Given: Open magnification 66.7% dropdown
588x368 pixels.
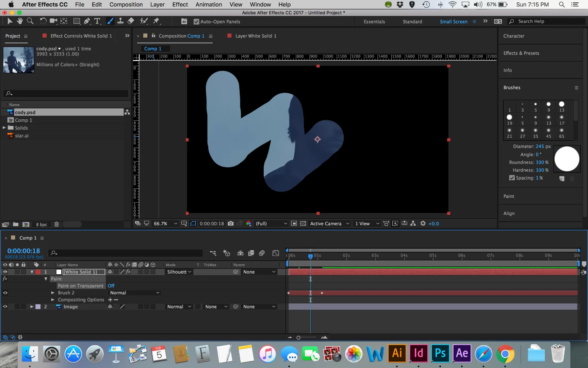Looking at the screenshot, I should 165,224.
